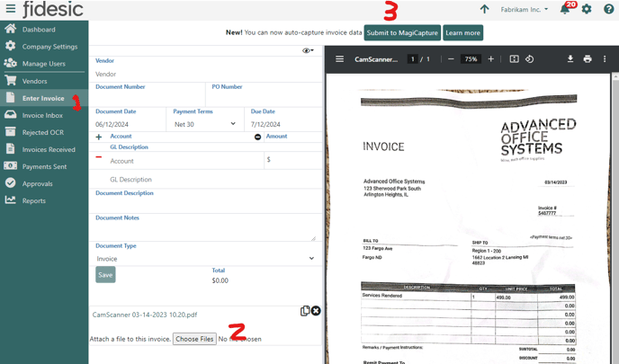The image size is (619, 364).
Task: Click the Invoice Inbox tray icon
Action: [11, 115]
